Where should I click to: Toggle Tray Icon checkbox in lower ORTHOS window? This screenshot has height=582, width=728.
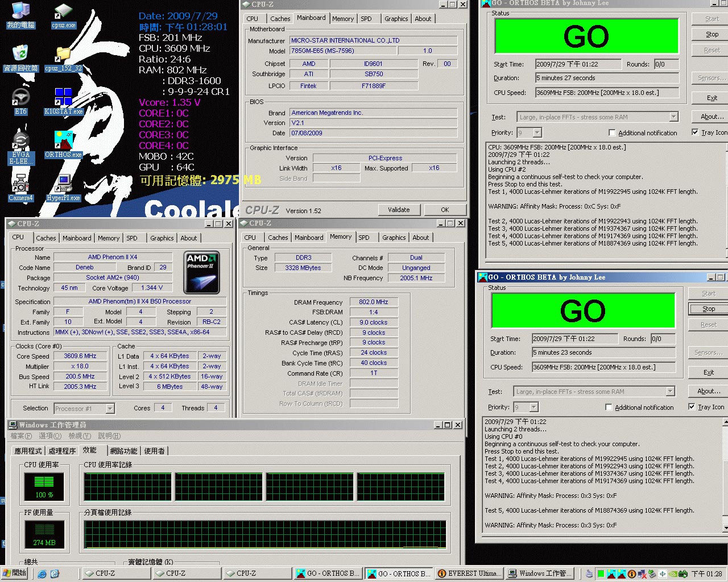pos(692,407)
